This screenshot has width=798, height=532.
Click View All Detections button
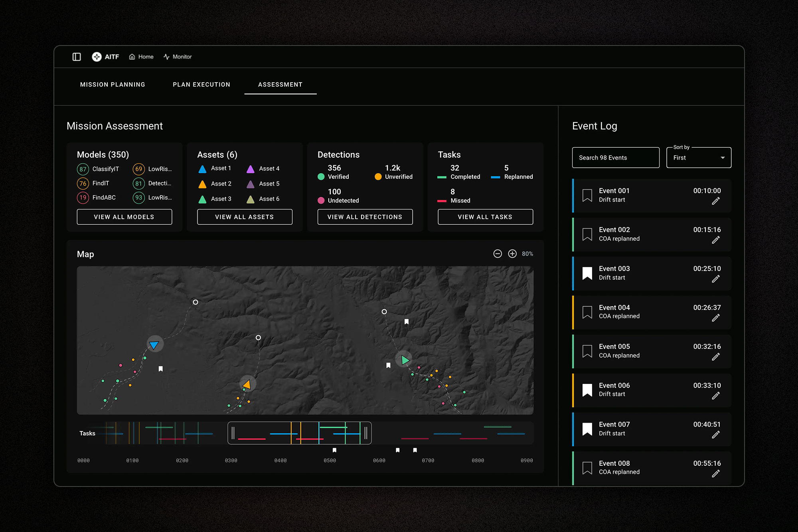coord(365,217)
